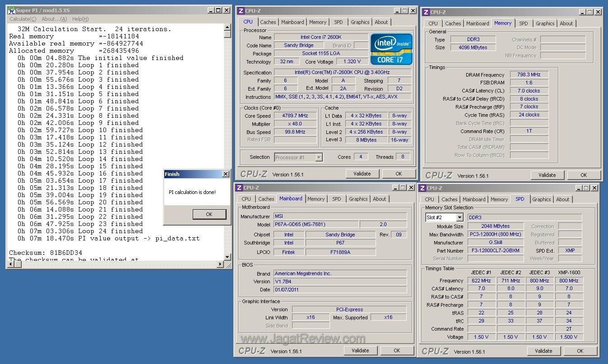Click CPU-Z icon in Memory window title bar

(425, 12)
